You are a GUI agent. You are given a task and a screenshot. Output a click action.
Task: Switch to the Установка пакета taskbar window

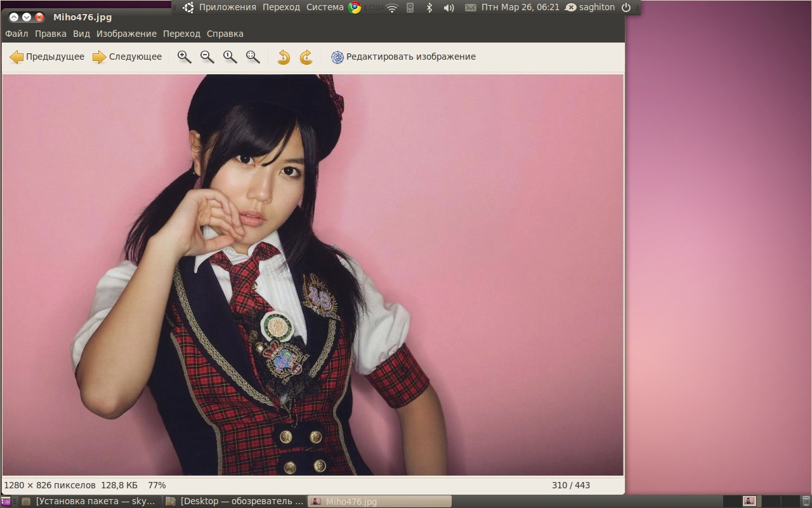[89, 502]
